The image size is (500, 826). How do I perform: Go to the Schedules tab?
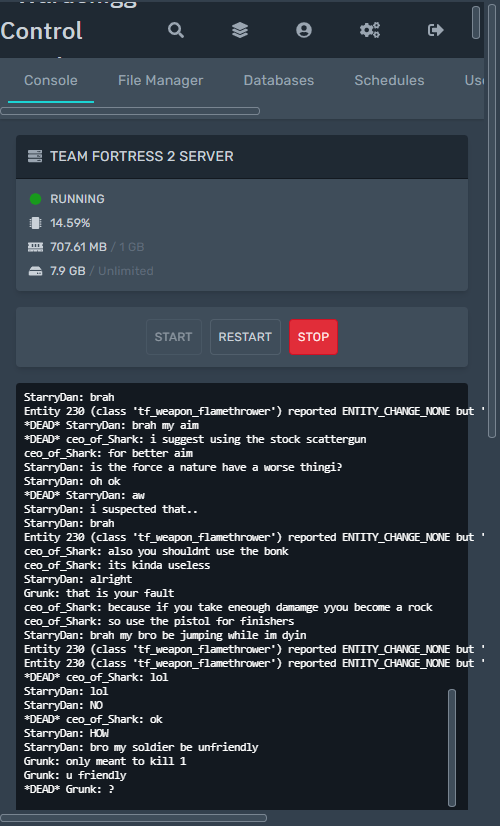pyautogui.click(x=389, y=81)
